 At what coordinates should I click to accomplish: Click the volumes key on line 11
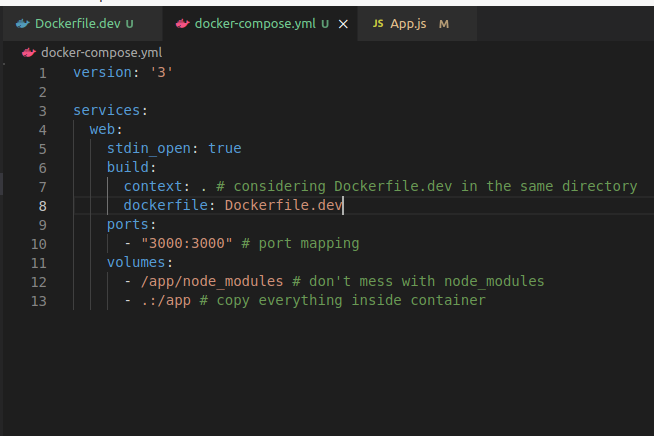(136, 262)
